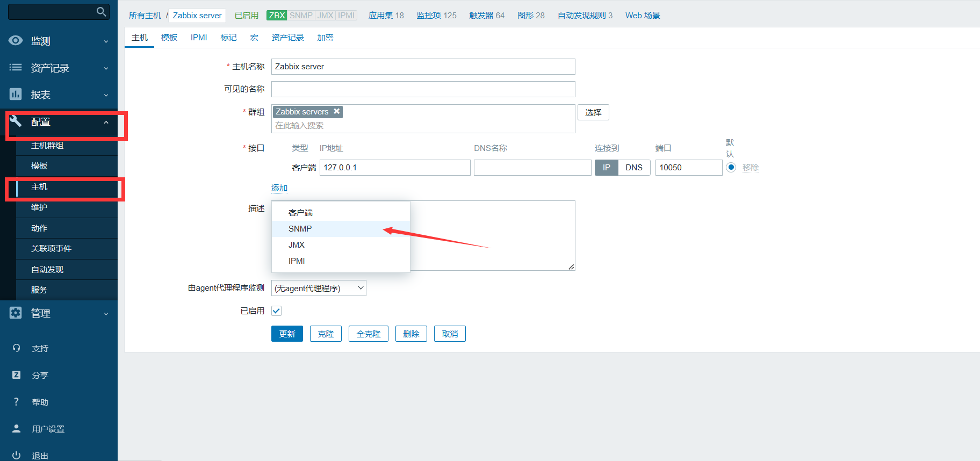Click the ZBX availability badge
Screen dimensions: 980x461
[277, 15]
